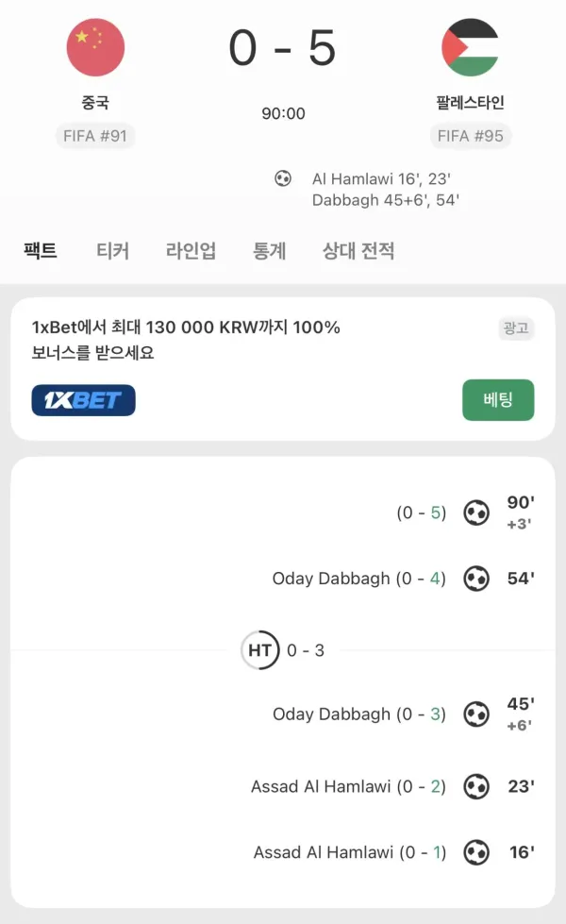Switch to the 팩트 tab

[x=40, y=250]
